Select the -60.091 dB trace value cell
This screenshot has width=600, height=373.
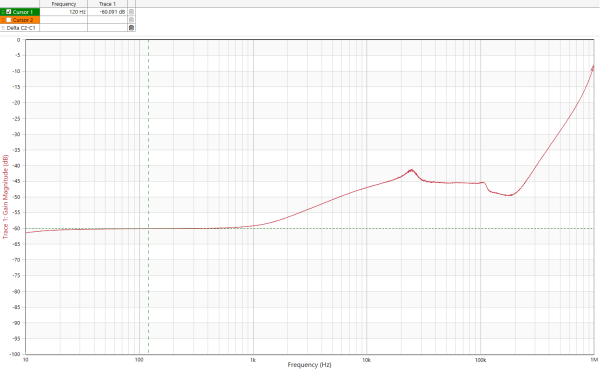[x=108, y=12]
